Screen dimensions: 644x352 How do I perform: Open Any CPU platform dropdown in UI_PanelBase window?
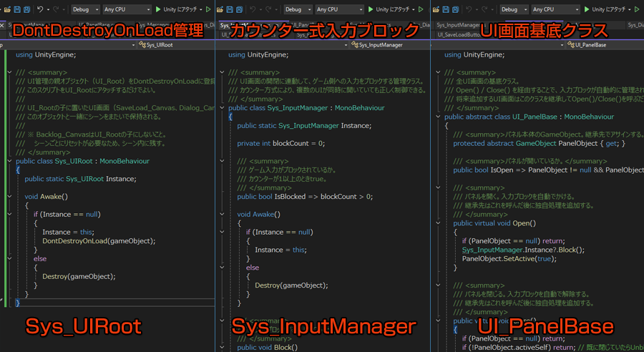[556, 9]
